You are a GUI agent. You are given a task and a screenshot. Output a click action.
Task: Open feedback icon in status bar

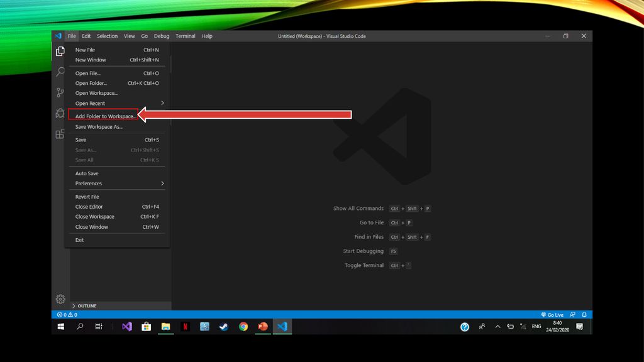tap(572, 315)
